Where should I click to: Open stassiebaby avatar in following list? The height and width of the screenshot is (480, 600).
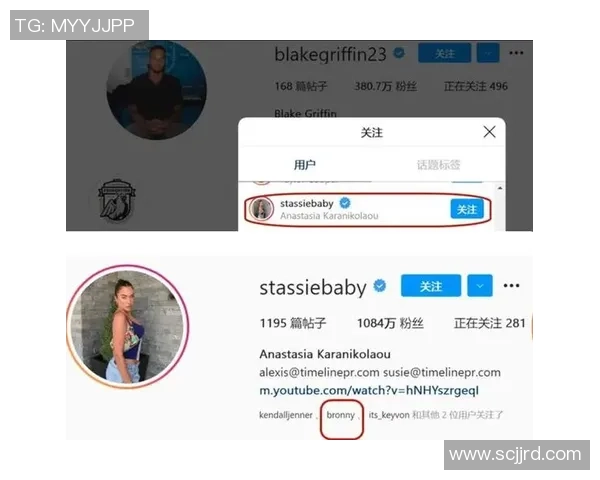[261, 209]
